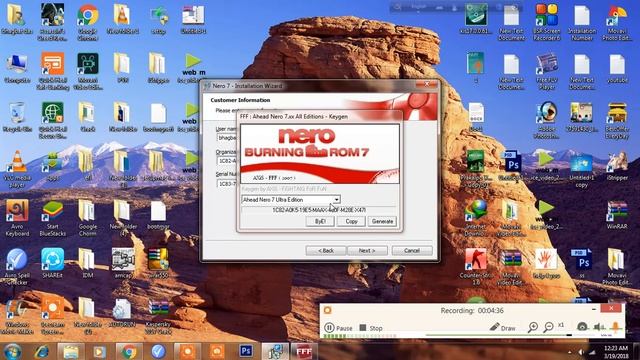The width and height of the screenshot is (640, 360).
Task: Open Kaspersky archive on desktop
Action: [x=158, y=316]
